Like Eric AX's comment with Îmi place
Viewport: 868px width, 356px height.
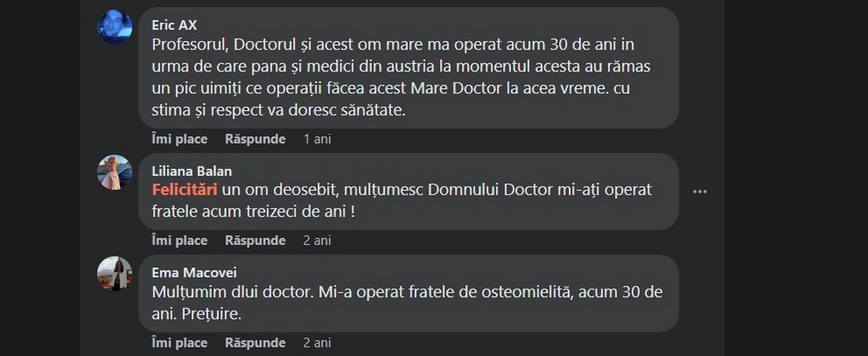pyautogui.click(x=179, y=139)
